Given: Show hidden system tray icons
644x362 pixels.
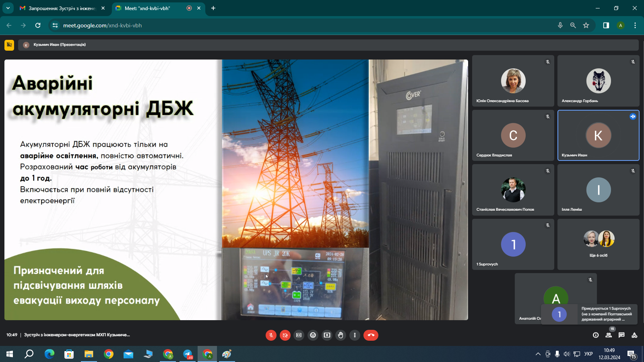Looking at the screenshot, I should pyautogui.click(x=538, y=354).
